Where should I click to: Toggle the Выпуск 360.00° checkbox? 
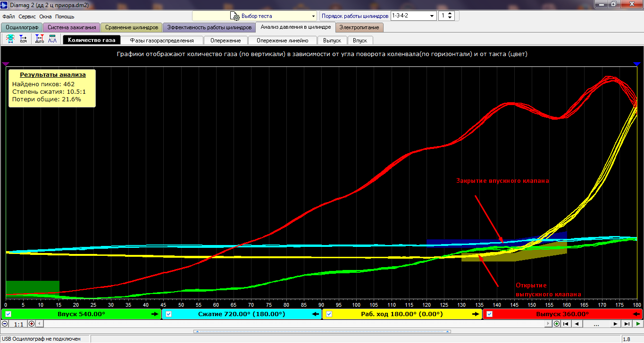click(490, 314)
